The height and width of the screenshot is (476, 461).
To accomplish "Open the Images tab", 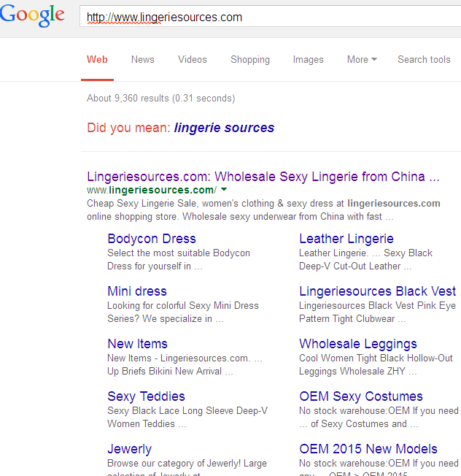I will 308,60.
